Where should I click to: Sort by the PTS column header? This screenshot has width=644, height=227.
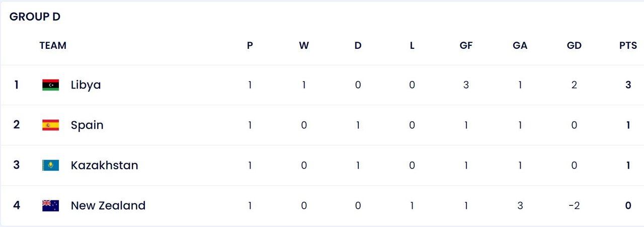coord(628,46)
